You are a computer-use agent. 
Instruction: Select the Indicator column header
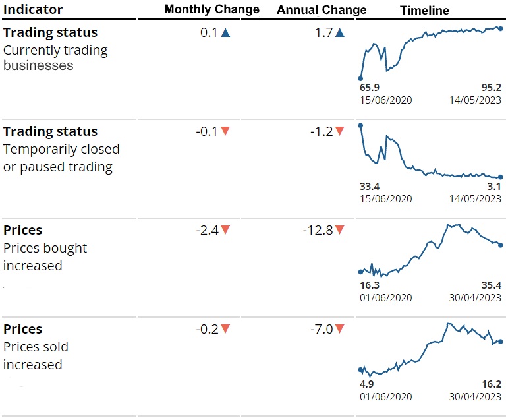(33, 9)
